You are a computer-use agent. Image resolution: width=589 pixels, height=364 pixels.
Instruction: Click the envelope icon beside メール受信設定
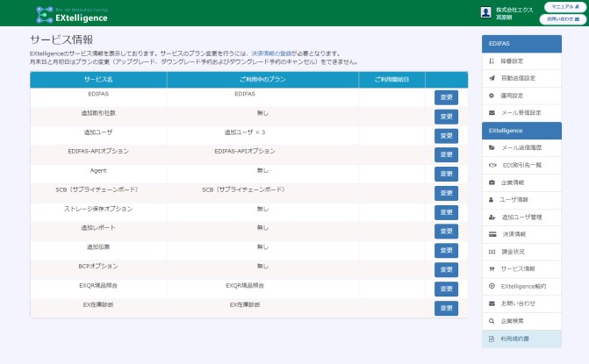pos(492,112)
